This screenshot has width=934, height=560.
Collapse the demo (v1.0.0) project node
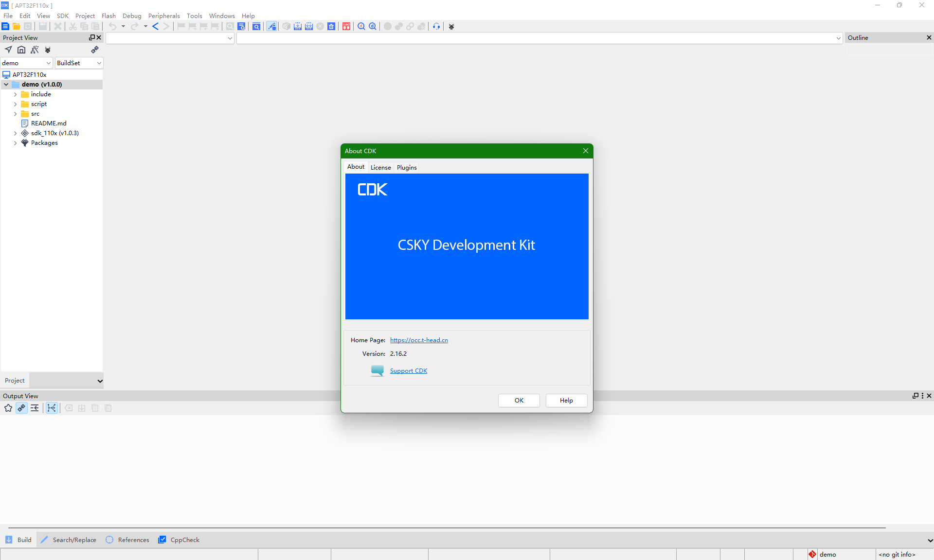6,85
